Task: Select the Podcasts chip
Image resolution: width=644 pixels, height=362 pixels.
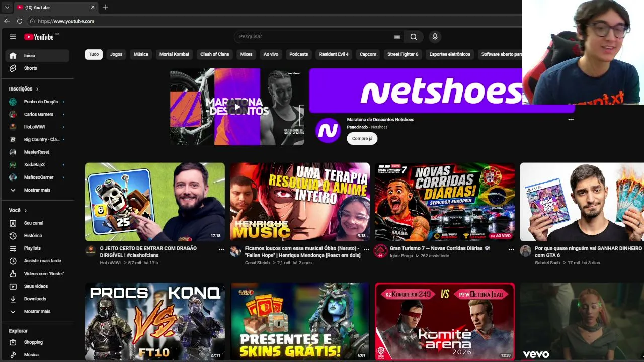Action: pyautogui.click(x=299, y=54)
